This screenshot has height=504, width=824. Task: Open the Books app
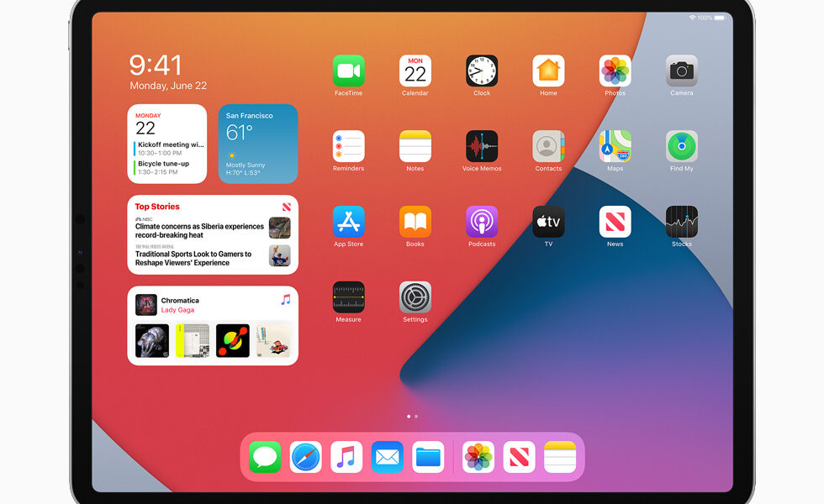(415, 222)
